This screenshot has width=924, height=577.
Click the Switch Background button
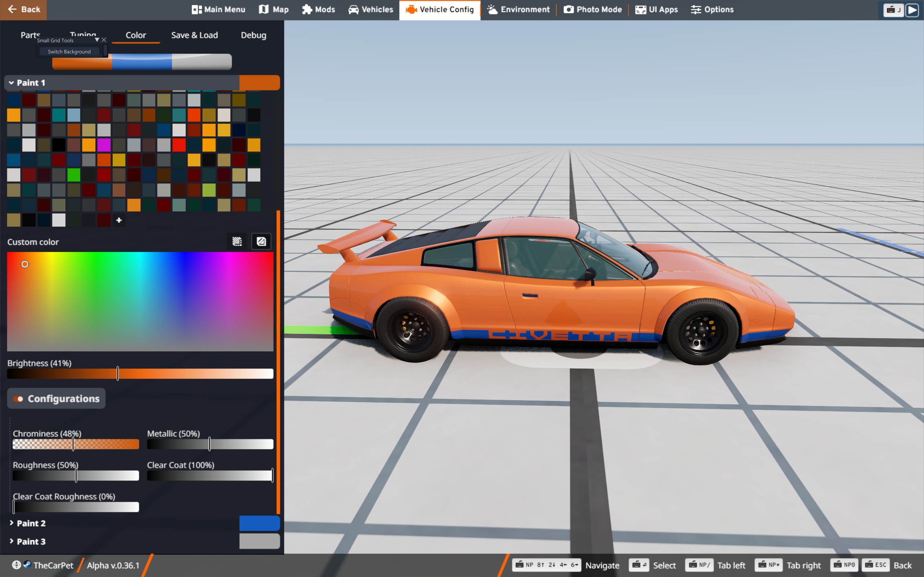click(69, 52)
